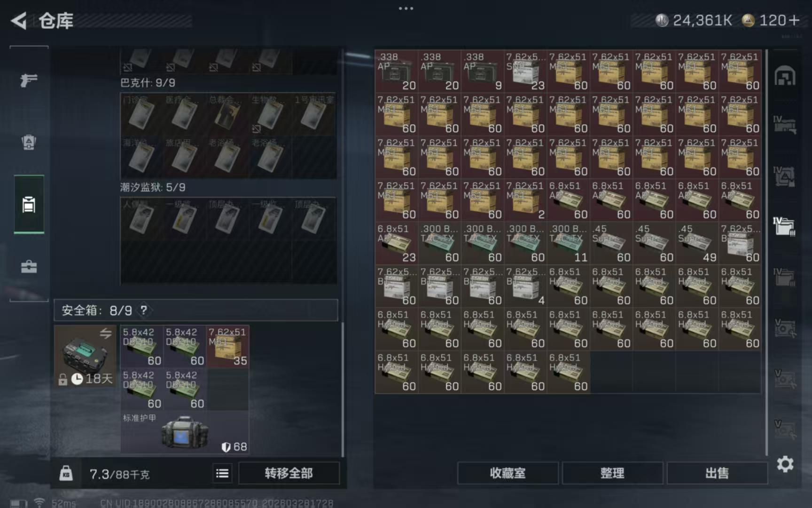This screenshot has width=812, height=508.
Task: Tap the shield durability icon beside 68
Action: pos(226,447)
